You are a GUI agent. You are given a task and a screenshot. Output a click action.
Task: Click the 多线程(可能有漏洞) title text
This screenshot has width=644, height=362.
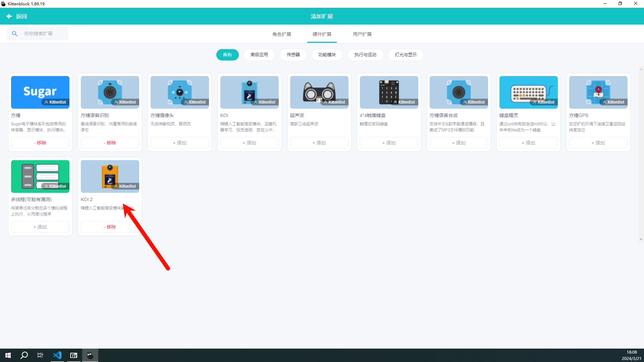tap(32, 199)
